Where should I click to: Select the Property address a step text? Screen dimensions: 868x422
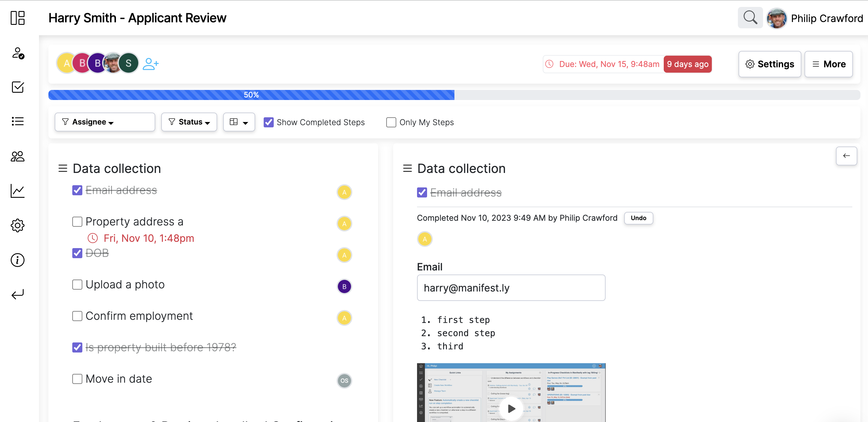135,221
